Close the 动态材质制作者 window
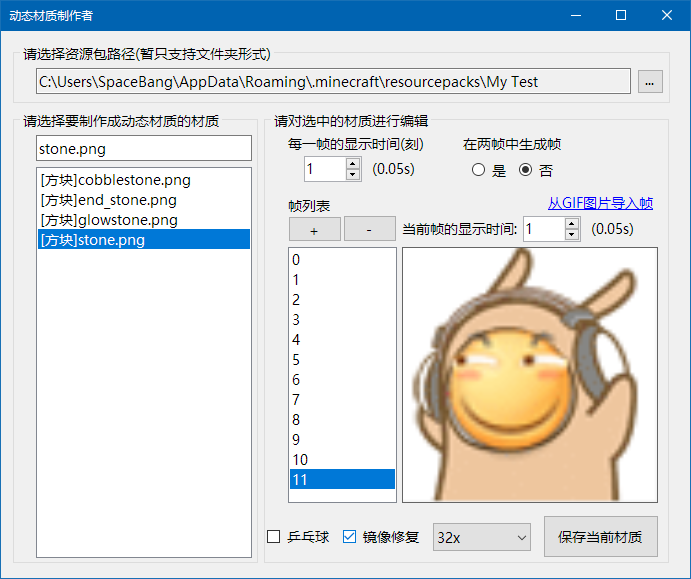The width and height of the screenshot is (691, 579). pos(667,15)
